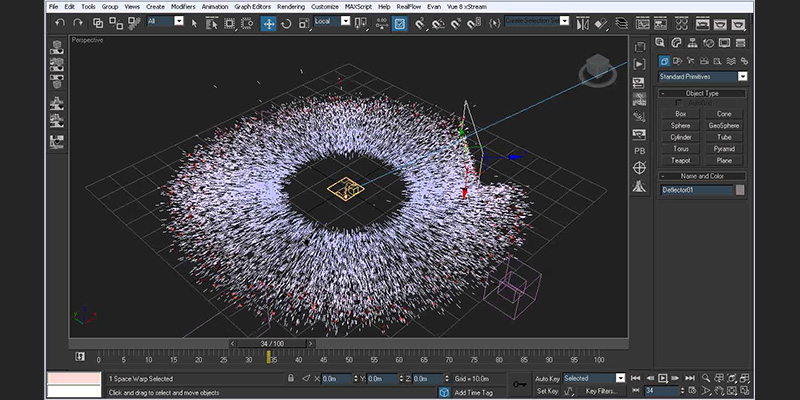Image resolution: width=800 pixels, height=400 pixels.
Task: Select the Space Warps category icon
Action: tap(731, 61)
